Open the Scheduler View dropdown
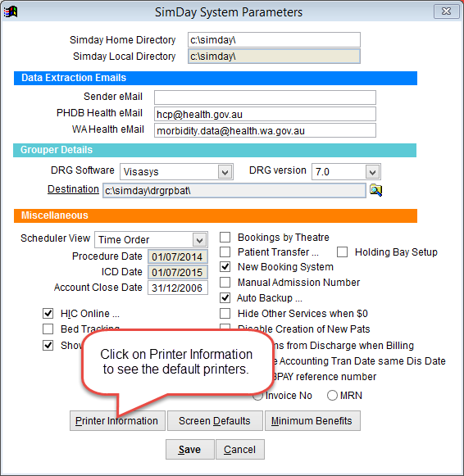 (x=199, y=240)
